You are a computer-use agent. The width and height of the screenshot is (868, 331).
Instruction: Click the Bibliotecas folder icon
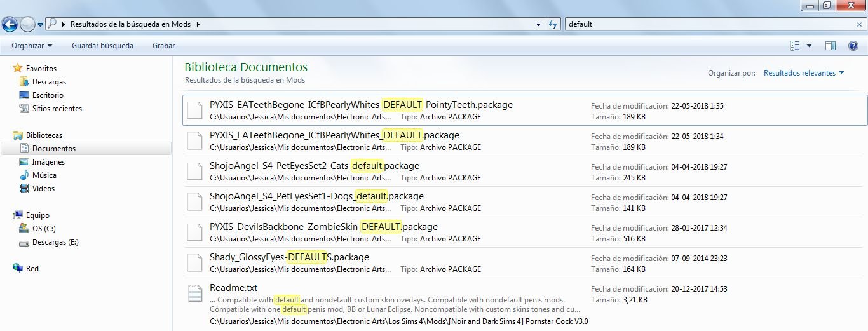(x=18, y=135)
